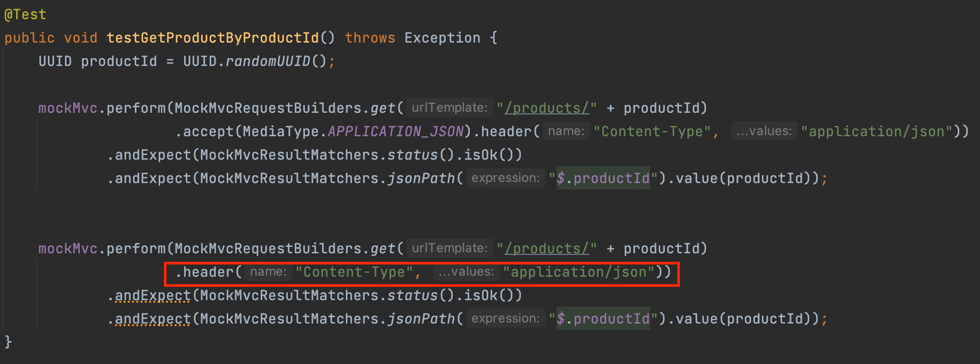Screen dimensions: 980x364
Task: Click the throws keyword
Action: [370, 38]
